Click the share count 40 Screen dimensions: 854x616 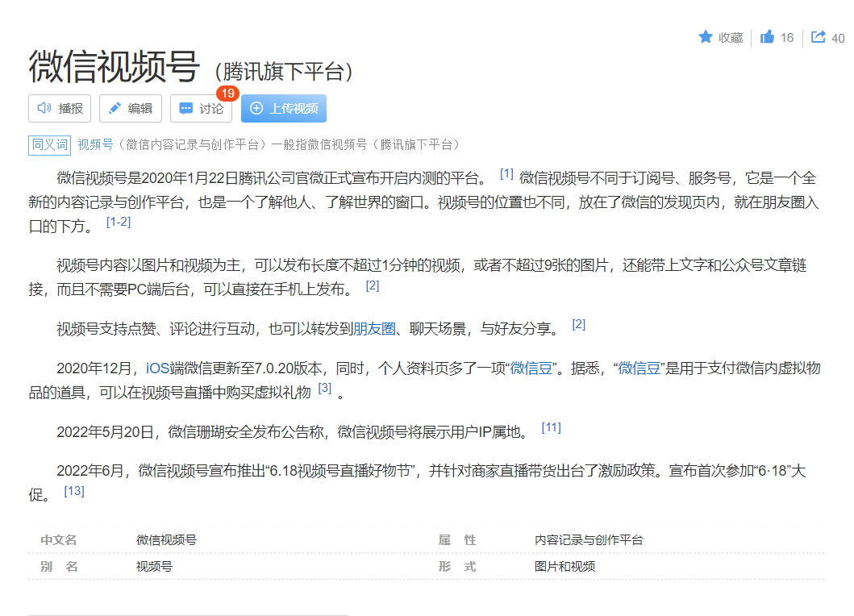[x=838, y=38]
